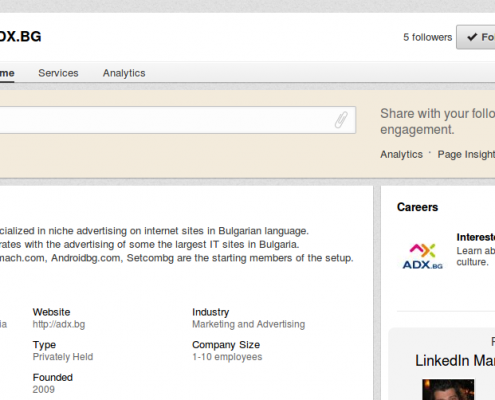Screen dimensions: 495x400
Task: Click the 1-10 employees company size
Action: tap(227, 357)
